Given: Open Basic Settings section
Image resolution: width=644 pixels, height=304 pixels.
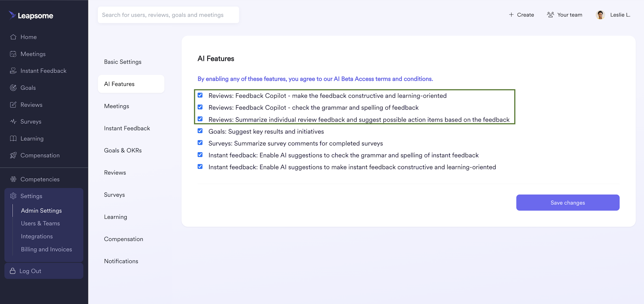Looking at the screenshot, I should (x=123, y=62).
